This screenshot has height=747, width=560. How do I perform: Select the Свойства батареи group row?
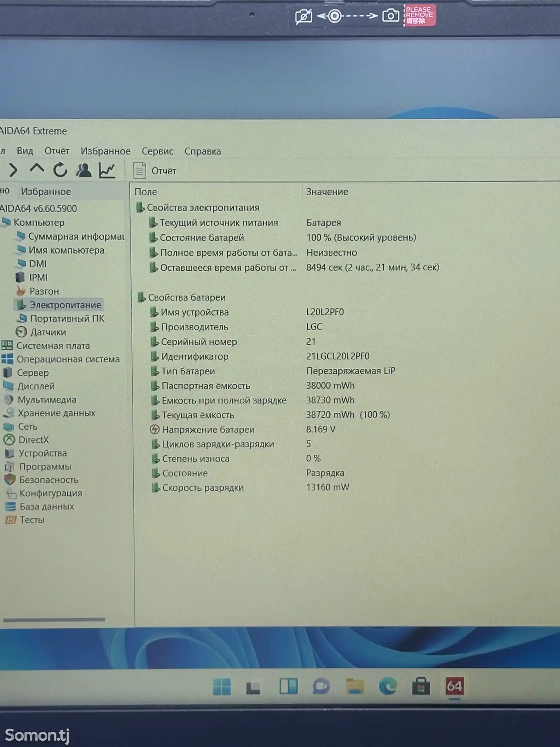[182, 297]
